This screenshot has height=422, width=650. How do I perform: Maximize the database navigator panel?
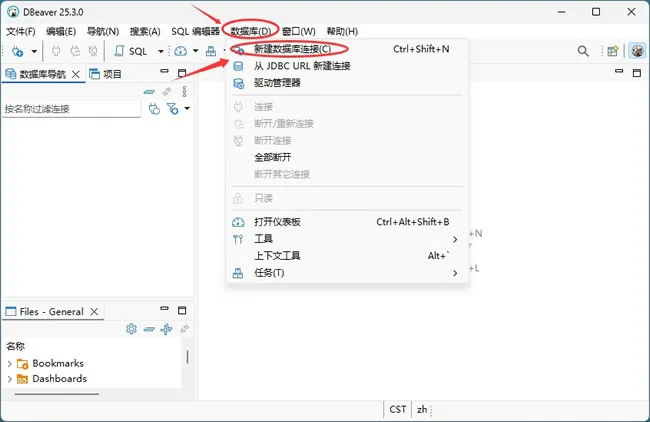(x=182, y=73)
